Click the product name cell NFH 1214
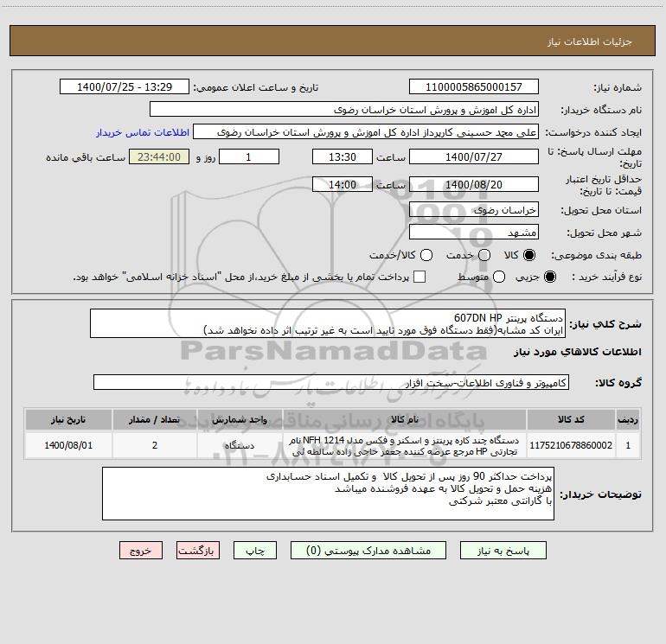 [405, 445]
